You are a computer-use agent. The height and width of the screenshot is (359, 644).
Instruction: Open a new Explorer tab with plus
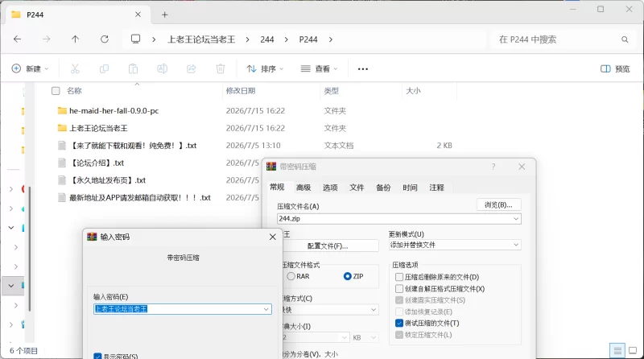pyautogui.click(x=165, y=14)
